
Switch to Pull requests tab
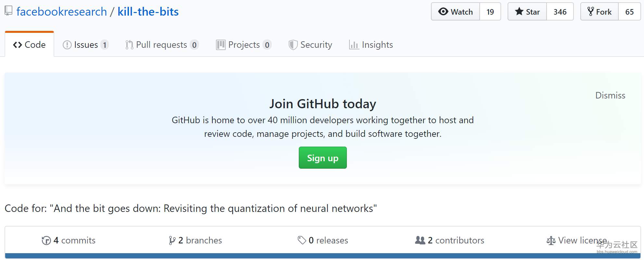click(x=161, y=45)
